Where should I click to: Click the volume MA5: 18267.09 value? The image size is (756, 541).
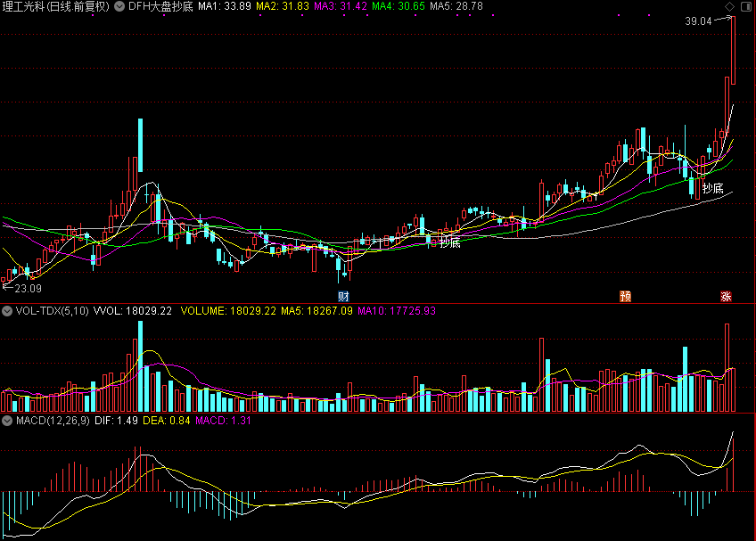316,311
